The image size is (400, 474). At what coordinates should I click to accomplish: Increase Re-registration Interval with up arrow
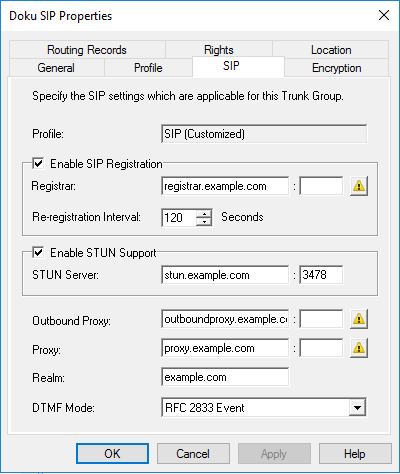click(204, 214)
